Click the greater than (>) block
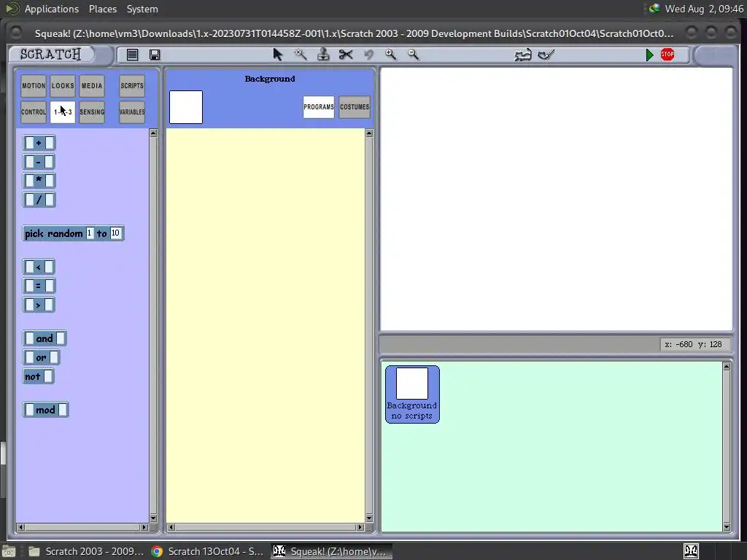This screenshot has width=747, height=560. (x=39, y=306)
